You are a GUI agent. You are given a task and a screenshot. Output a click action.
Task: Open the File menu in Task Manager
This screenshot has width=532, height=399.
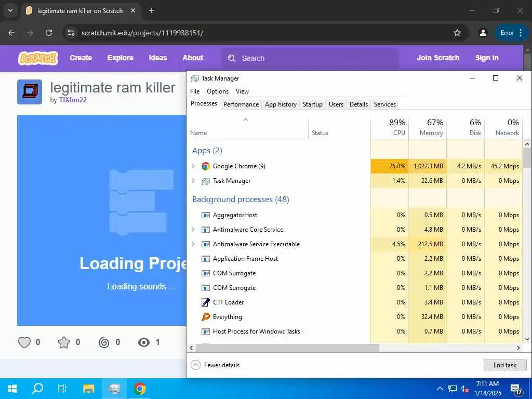[195, 91]
